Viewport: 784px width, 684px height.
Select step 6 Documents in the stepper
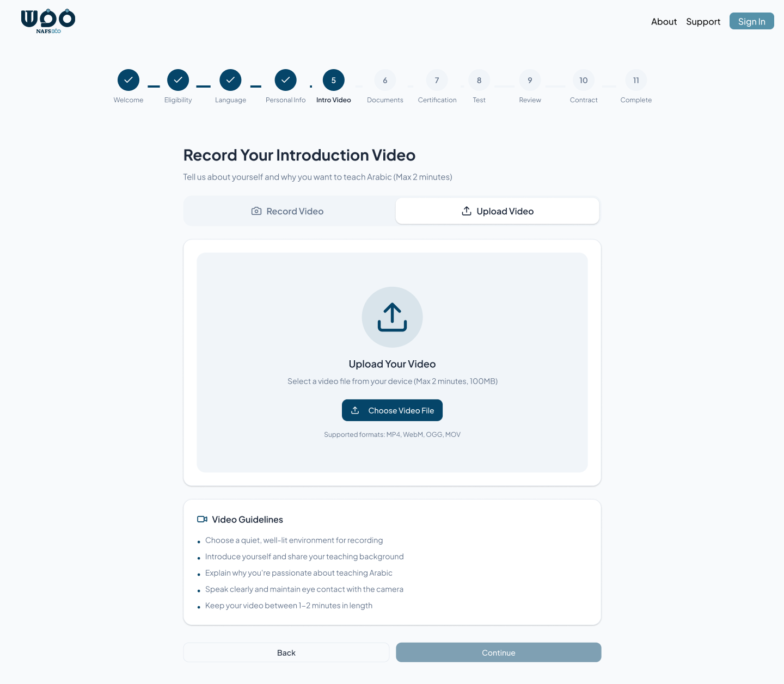385,79
